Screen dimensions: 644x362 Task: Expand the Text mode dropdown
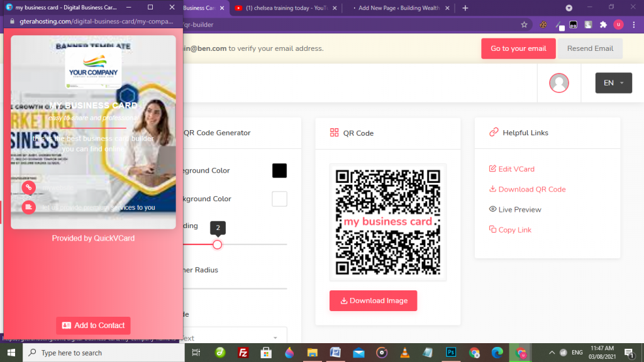234,337
